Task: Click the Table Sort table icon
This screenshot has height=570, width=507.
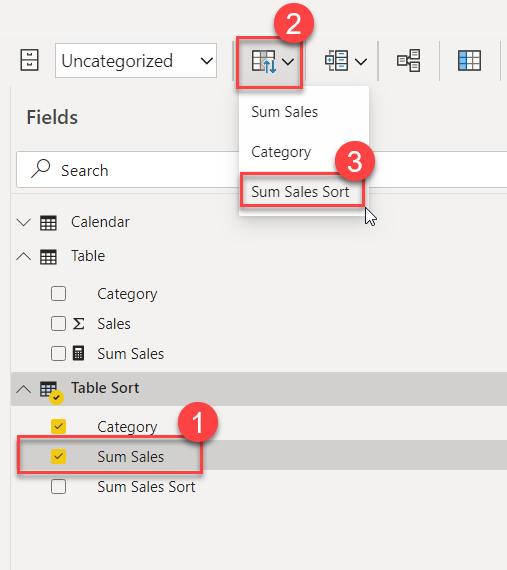Action: pos(50,391)
